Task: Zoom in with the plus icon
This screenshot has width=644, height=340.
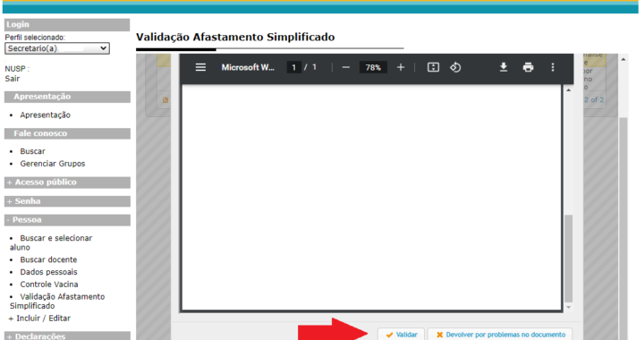Action: tap(401, 67)
